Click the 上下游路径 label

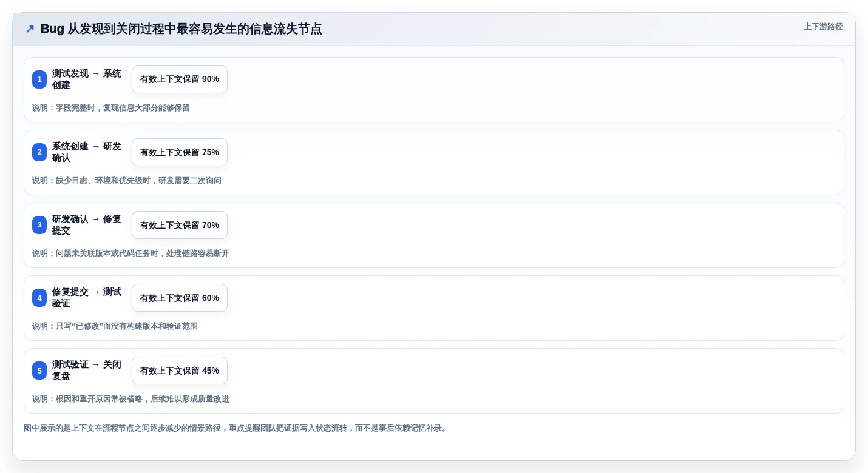(x=823, y=27)
